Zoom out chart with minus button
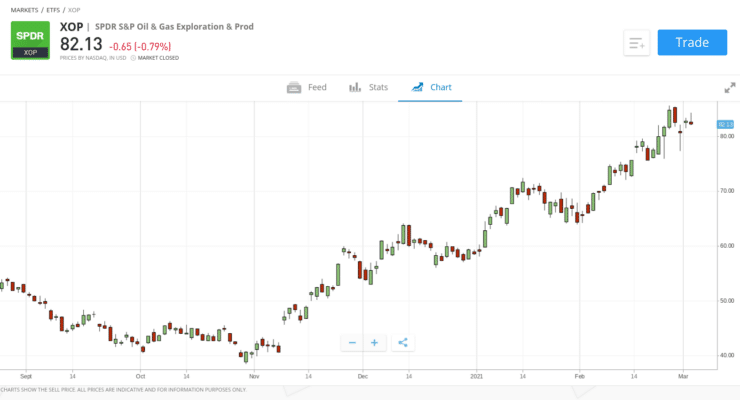 pos(352,342)
